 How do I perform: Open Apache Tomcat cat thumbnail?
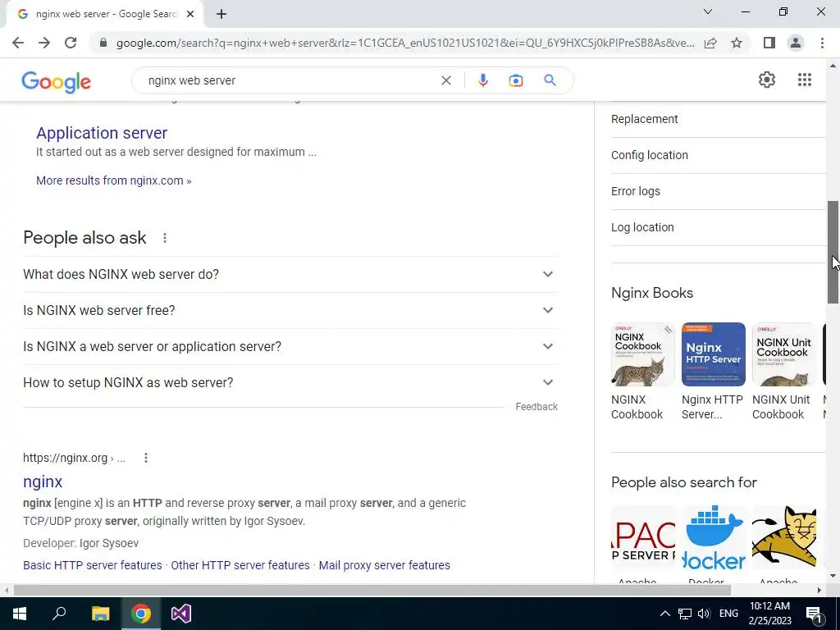[x=784, y=537]
